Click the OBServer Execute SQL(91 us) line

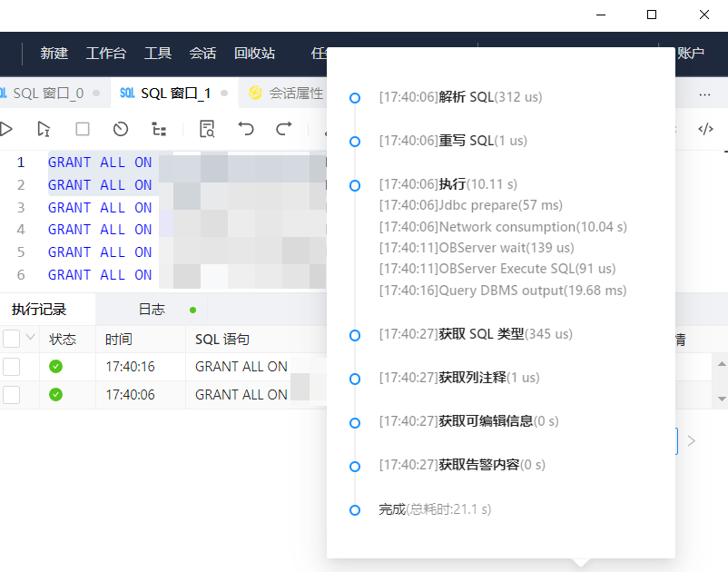497,269
